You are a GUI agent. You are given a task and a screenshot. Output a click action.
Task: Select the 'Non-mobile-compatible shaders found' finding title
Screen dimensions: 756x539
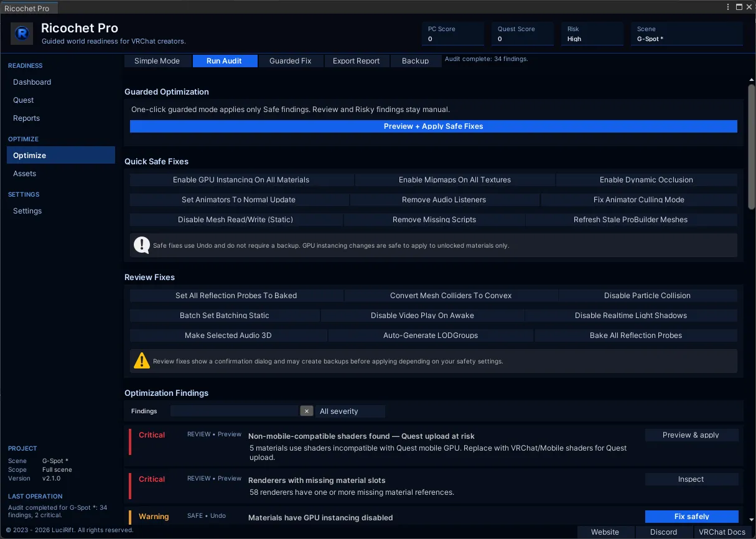[x=362, y=436]
